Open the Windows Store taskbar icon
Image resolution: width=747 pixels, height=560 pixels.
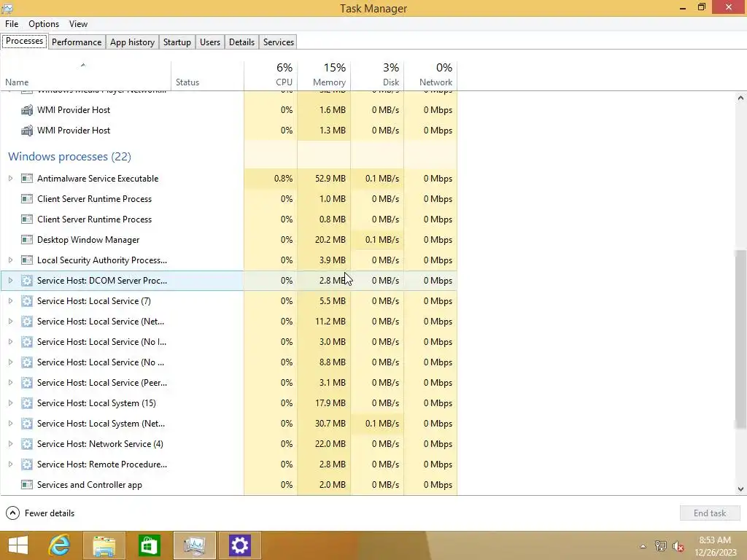[x=149, y=545]
